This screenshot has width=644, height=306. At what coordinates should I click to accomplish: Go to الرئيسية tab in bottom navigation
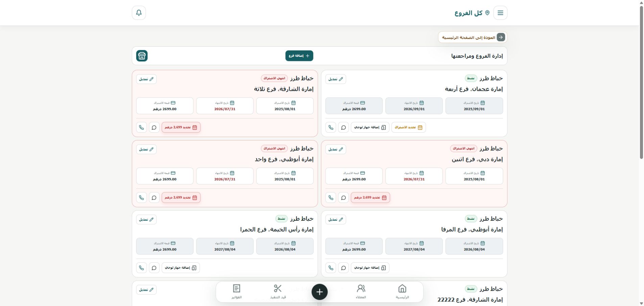(x=402, y=292)
